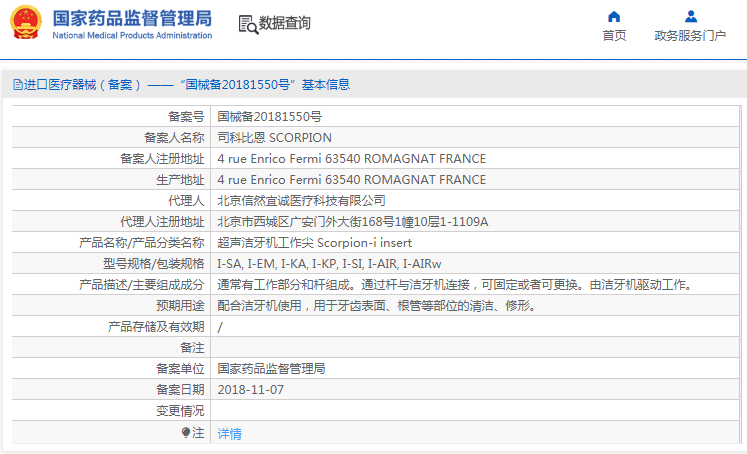Click 北京市西城区广安门外大街168号 address
Image resolution: width=747 pixels, height=454 pixels.
(353, 222)
